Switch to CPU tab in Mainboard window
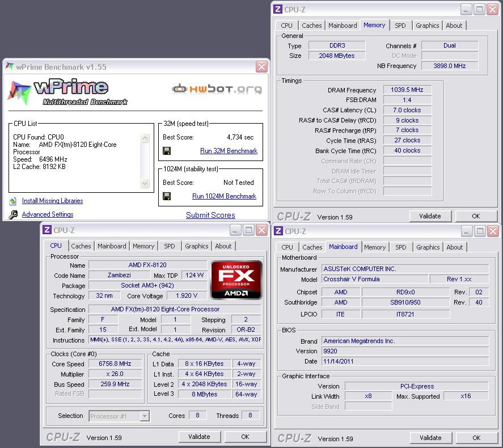 (287, 247)
